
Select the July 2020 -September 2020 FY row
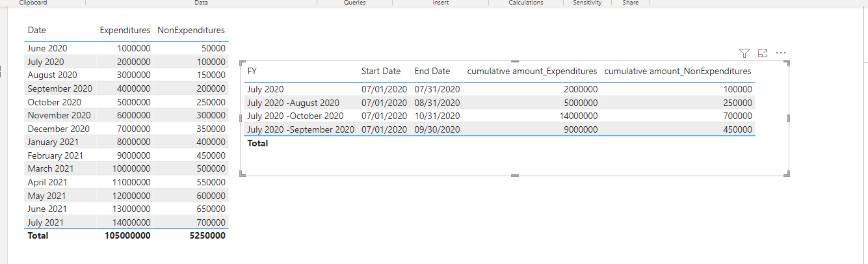point(499,129)
